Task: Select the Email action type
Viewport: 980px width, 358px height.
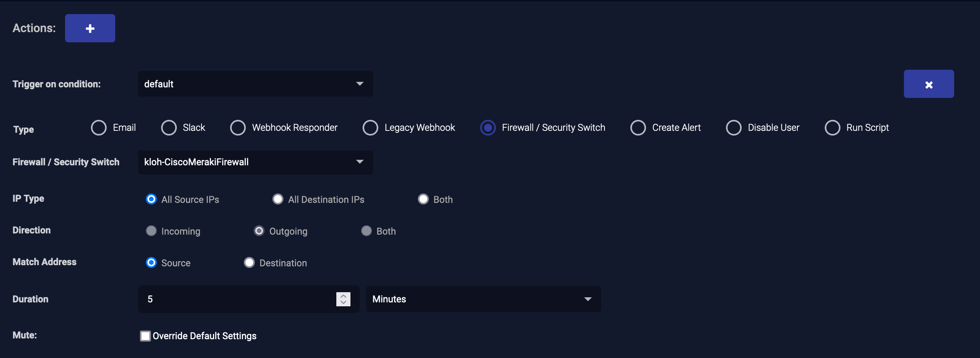Action: [x=99, y=128]
